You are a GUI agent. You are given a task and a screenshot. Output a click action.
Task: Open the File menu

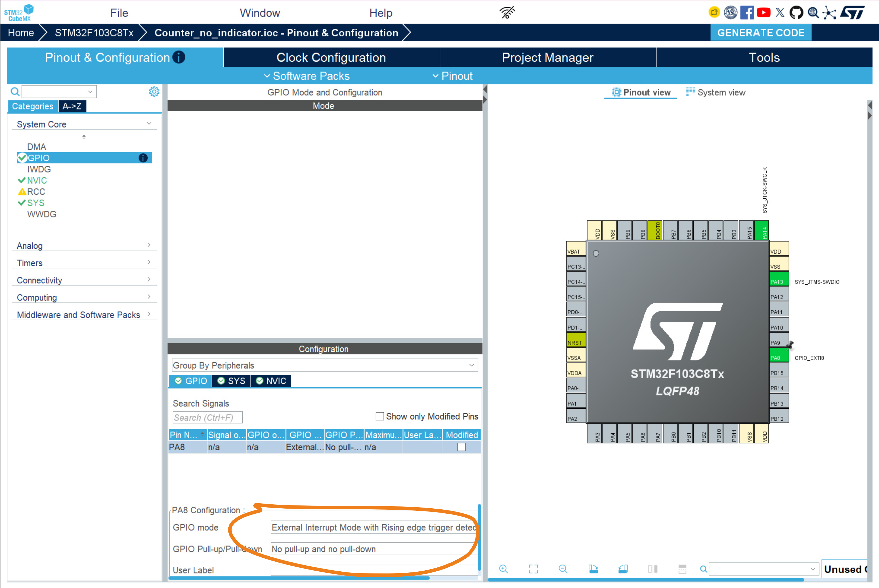[x=119, y=13]
